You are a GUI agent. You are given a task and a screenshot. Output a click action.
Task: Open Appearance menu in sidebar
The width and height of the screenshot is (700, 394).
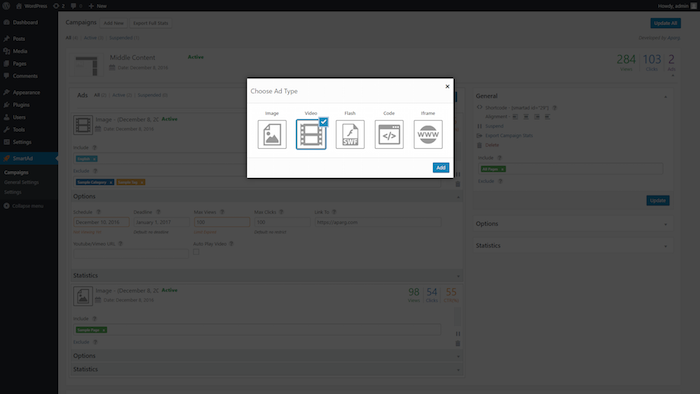pyautogui.click(x=26, y=92)
